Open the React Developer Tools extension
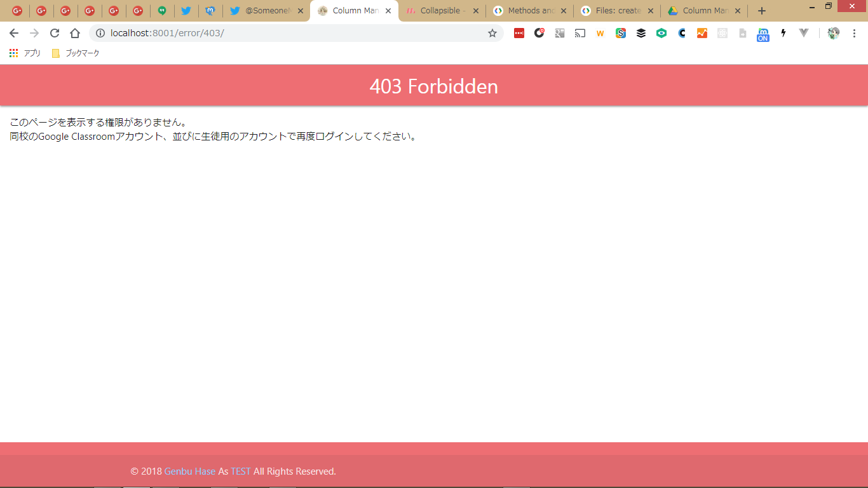The width and height of the screenshot is (868, 488). pyautogui.click(x=722, y=33)
